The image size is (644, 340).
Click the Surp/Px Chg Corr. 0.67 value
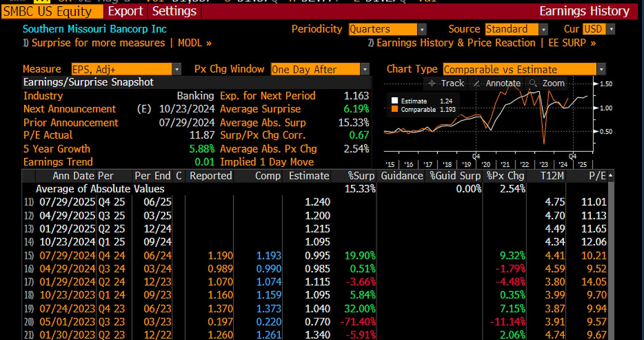coord(359,135)
